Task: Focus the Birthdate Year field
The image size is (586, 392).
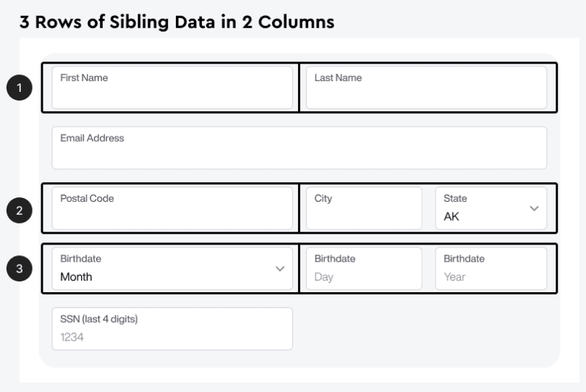Action: 491,269
